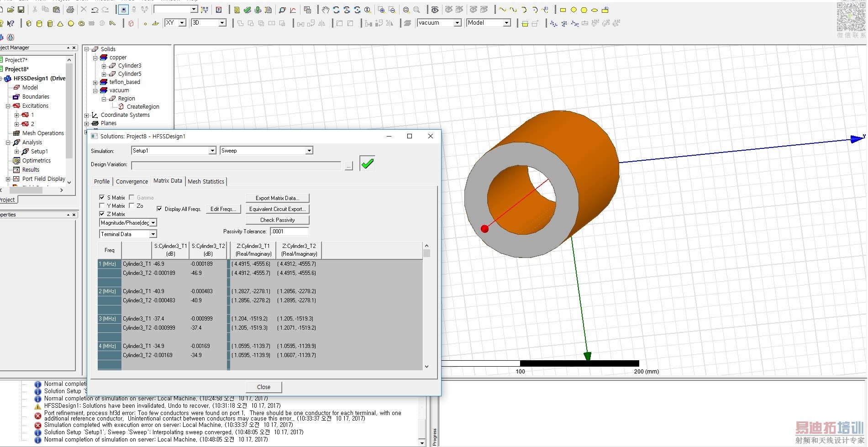Uncheck the S Matrix checkbox

pos(102,197)
